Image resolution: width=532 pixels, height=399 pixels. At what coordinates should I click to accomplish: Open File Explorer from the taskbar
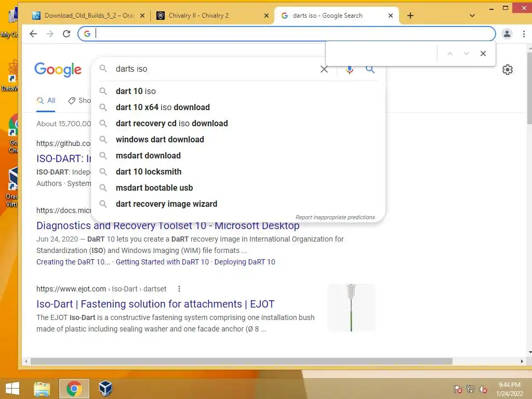pos(42,389)
